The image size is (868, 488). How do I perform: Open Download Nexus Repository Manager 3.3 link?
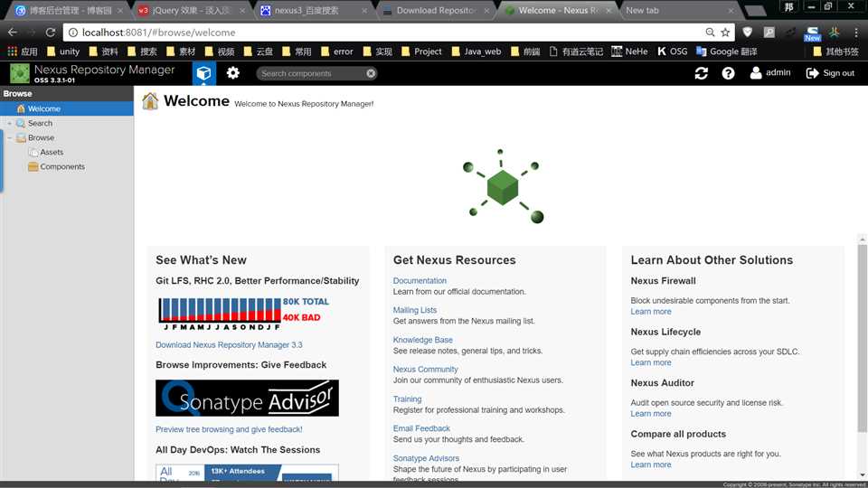tap(229, 344)
